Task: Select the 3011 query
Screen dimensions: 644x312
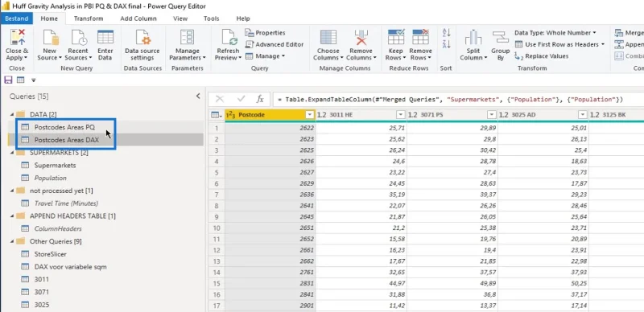Action: click(42, 280)
